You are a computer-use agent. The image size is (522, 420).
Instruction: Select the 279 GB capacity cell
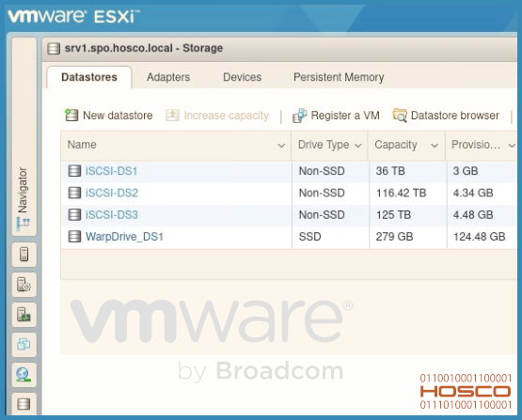[408, 237]
